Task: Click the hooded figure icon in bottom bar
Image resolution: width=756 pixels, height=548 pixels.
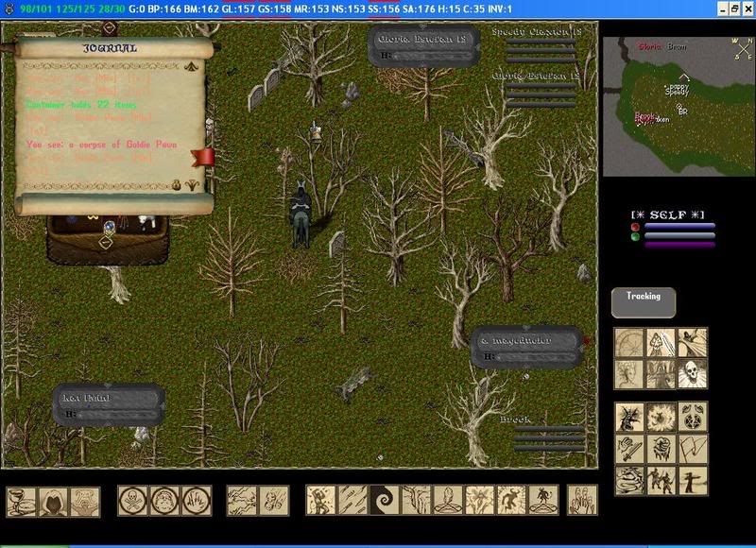Action: click(x=53, y=502)
